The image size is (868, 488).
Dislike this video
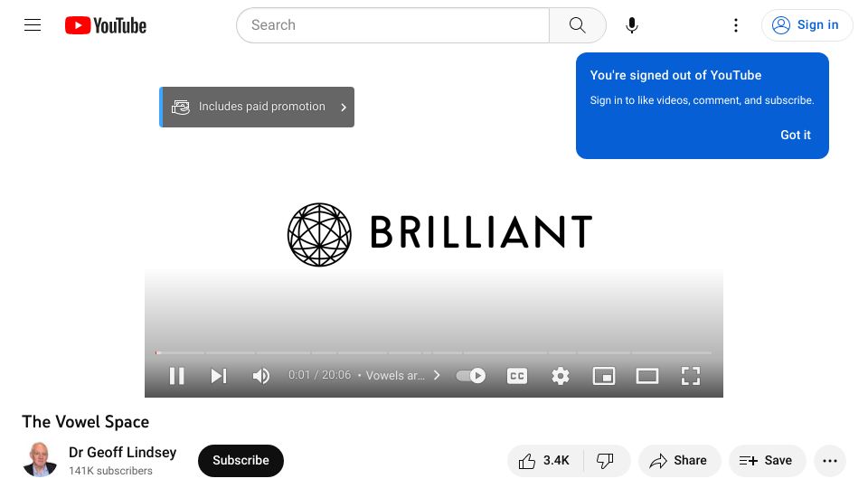(x=606, y=460)
